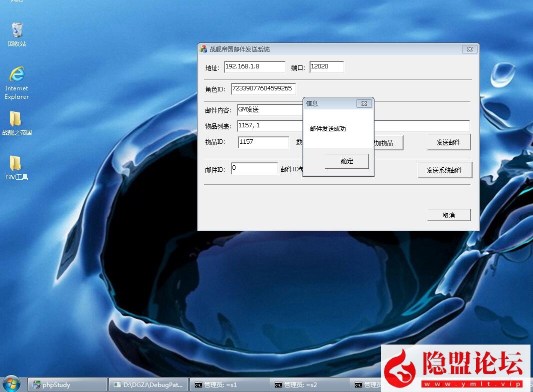Focus the 物品ID field showing 1157
This screenshot has width=533, height=392.
point(263,142)
